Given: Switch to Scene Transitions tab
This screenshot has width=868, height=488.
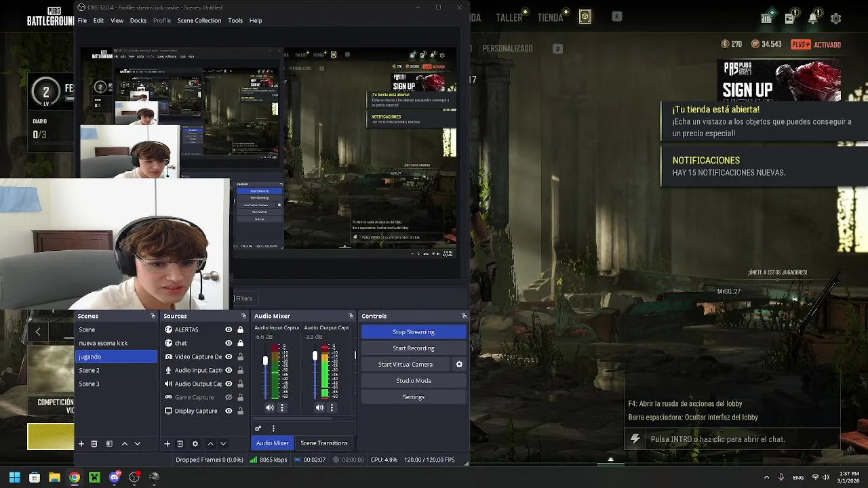Looking at the screenshot, I should pyautogui.click(x=324, y=443).
